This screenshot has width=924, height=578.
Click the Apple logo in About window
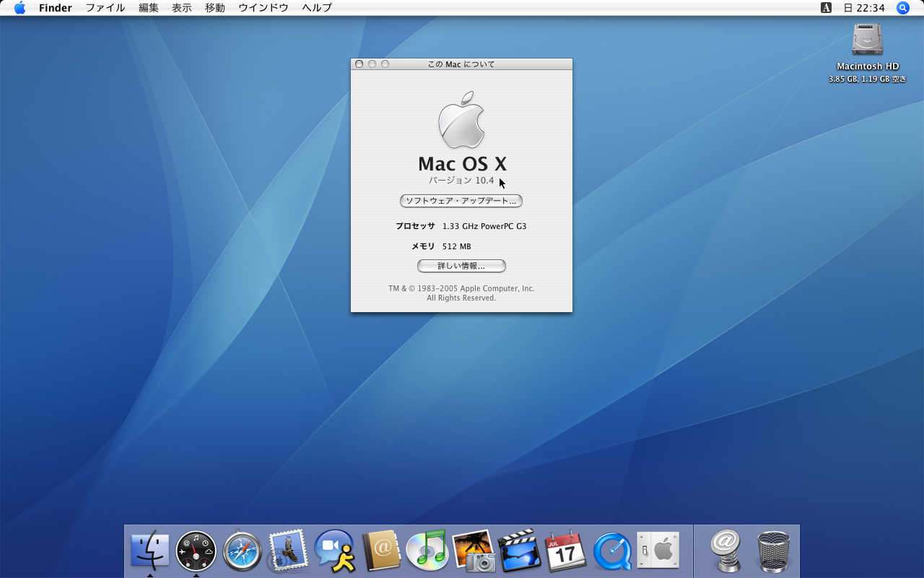tap(461, 120)
